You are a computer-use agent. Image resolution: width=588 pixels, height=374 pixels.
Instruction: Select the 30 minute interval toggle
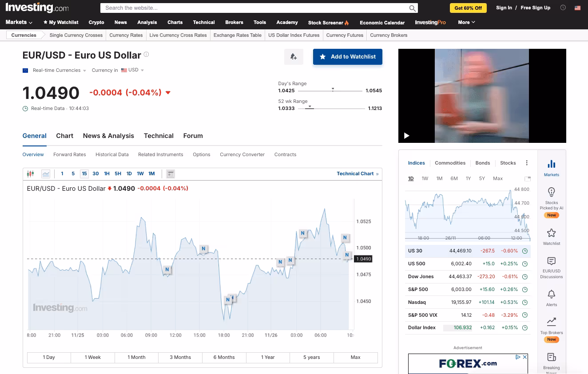(95, 174)
